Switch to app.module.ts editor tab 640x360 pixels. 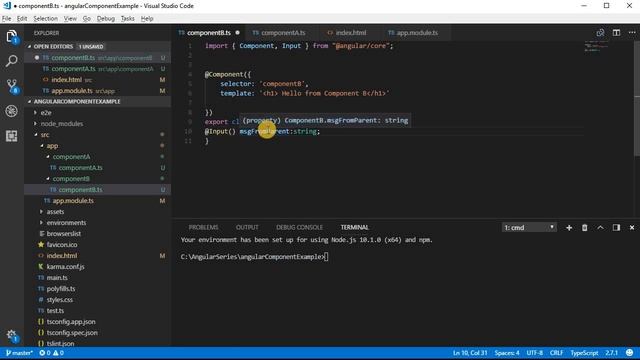416,33
